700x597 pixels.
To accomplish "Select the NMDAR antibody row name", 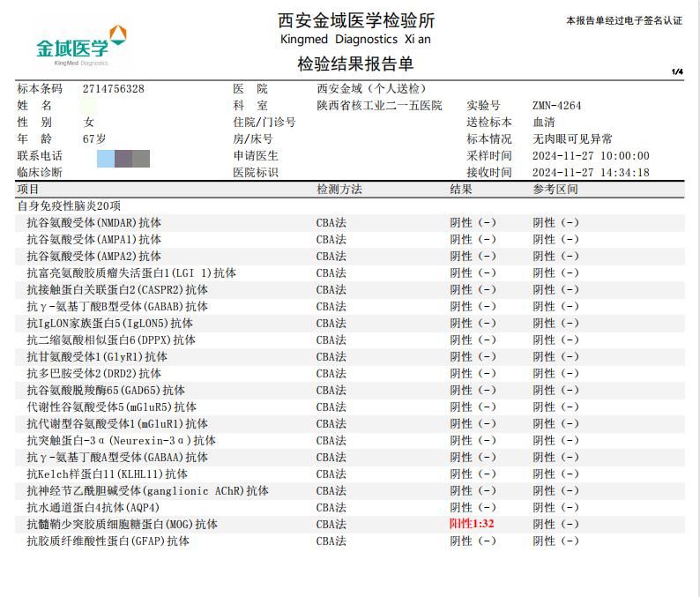I will pos(93,223).
